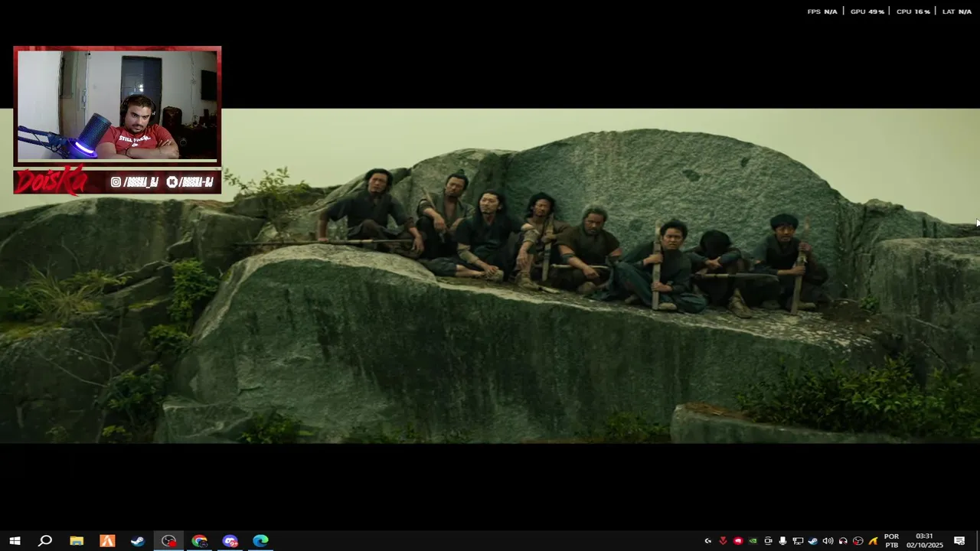The image size is (980, 551).
Task: Click the microphone tray icon
Action: 782,540
